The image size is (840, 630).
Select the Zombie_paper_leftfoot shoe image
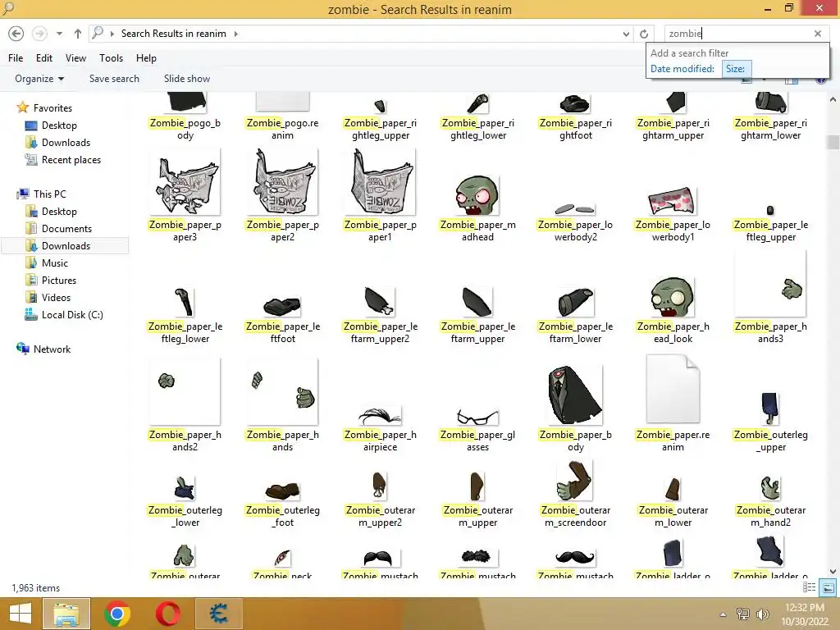(x=282, y=307)
